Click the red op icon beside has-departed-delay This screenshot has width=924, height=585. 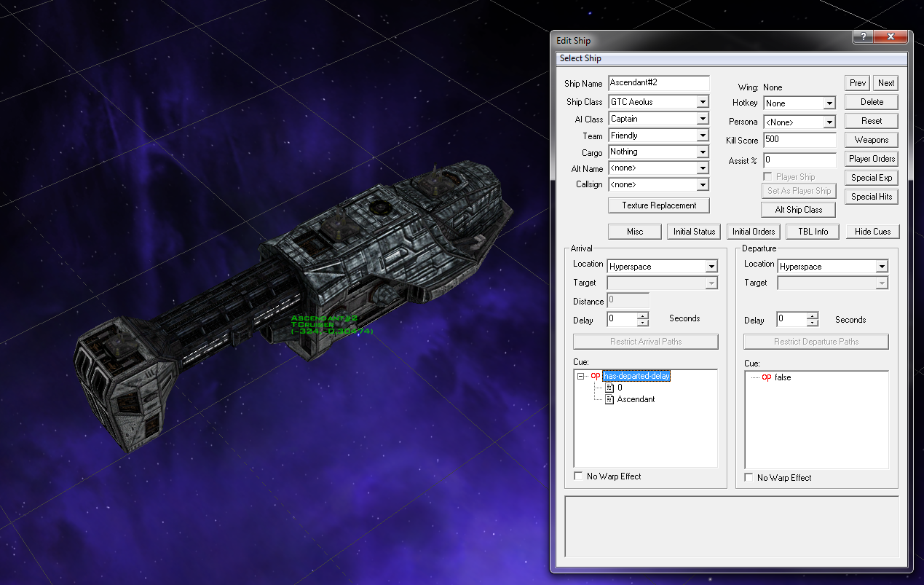click(x=596, y=376)
